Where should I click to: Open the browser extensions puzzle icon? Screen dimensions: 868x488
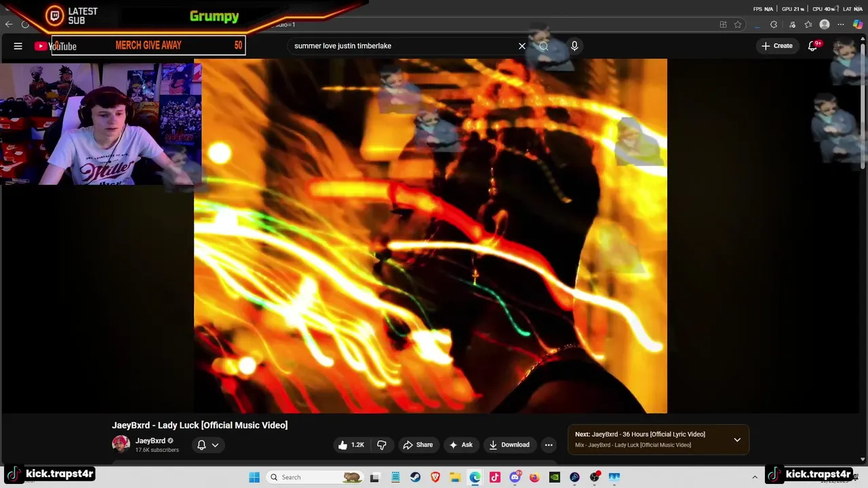point(774,24)
